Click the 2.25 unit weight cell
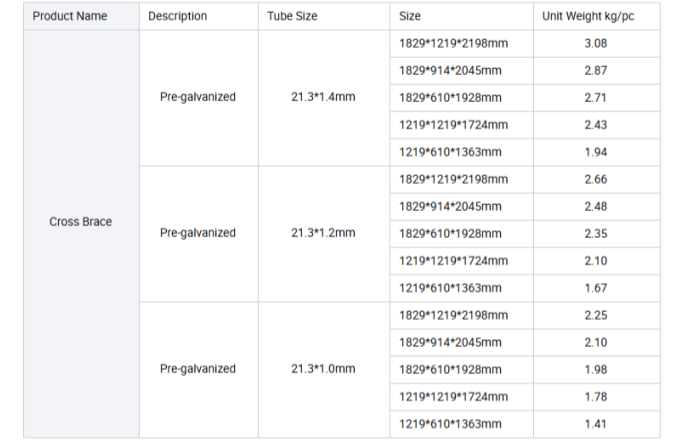The image size is (700, 445). pos(596,316)
